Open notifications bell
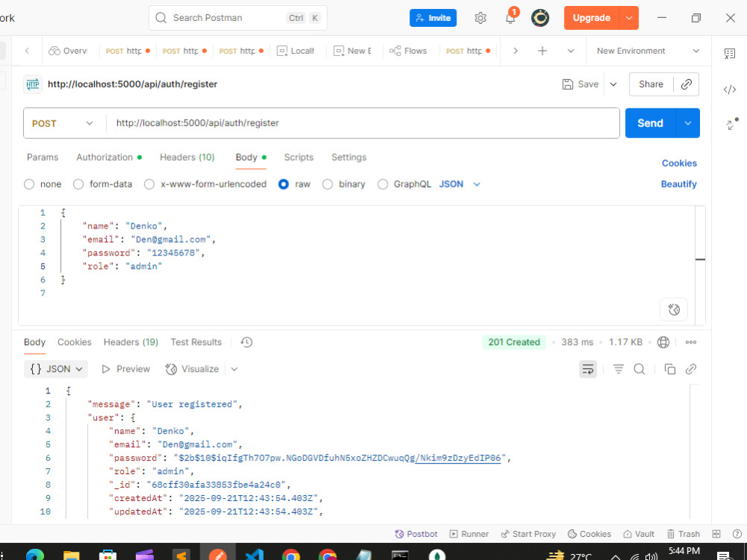 click(510, 18)
